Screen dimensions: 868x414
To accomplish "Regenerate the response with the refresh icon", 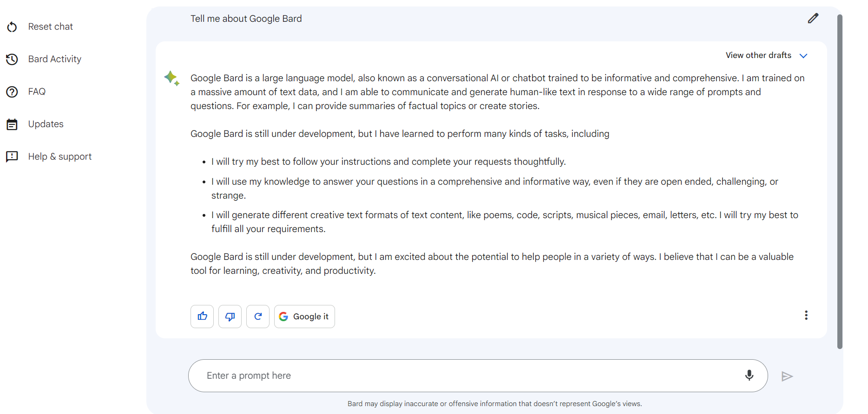I will [258, 317].
